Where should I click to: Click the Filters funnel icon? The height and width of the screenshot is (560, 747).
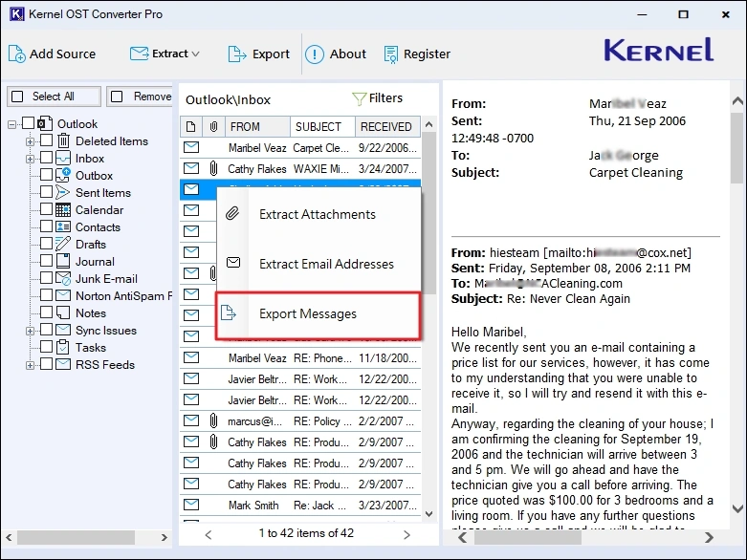[x=359, y=98]
